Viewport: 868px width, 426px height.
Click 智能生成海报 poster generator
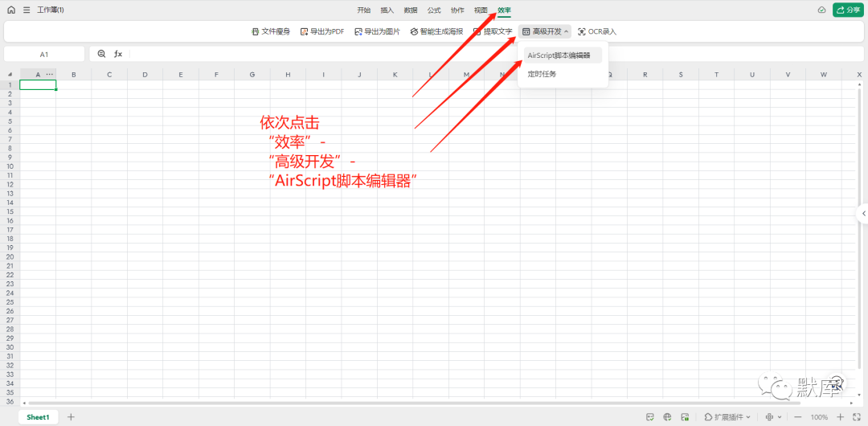[436, 31]
